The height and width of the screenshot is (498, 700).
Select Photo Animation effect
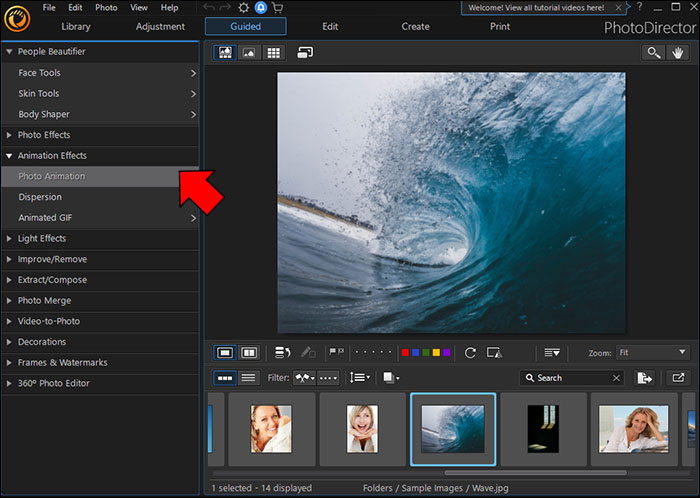point(100,176)
